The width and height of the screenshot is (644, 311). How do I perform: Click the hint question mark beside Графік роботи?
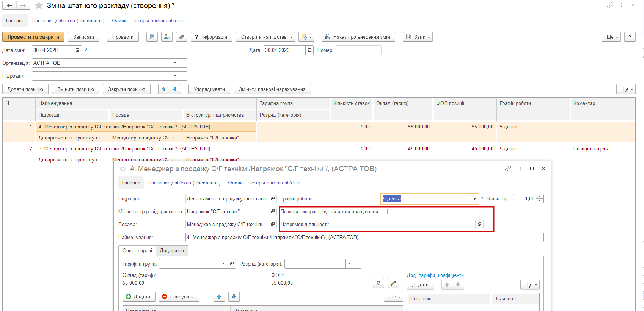pos(482,198)
